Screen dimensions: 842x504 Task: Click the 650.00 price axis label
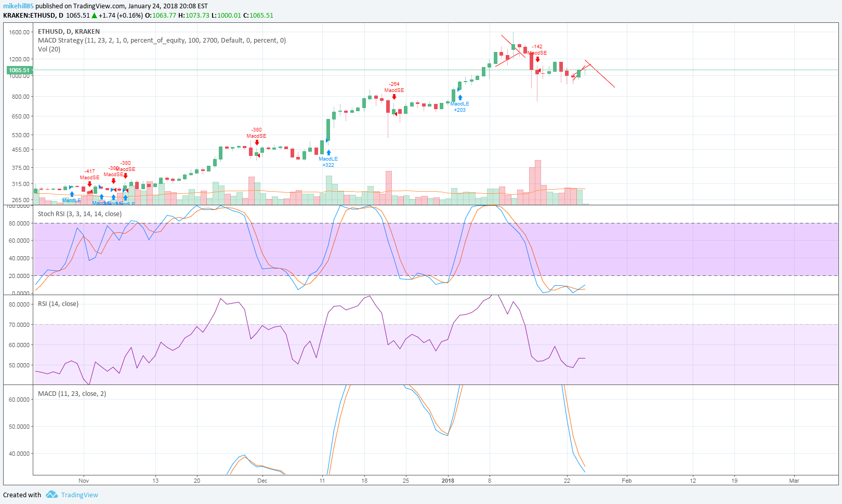(21, 116)
